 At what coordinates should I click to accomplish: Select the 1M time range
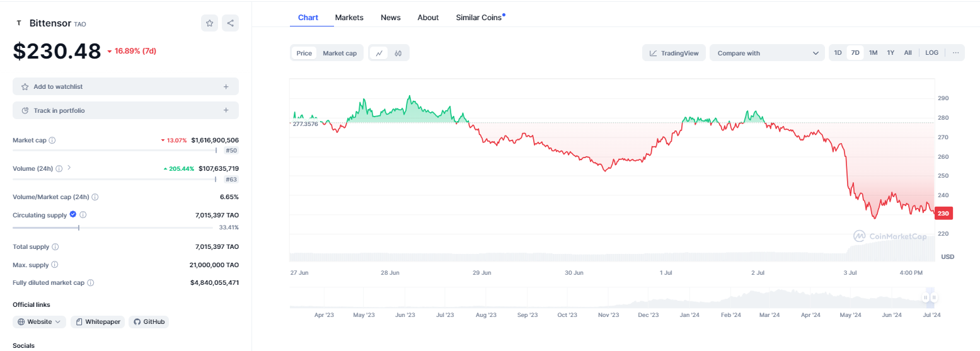[x=873, y=53]
